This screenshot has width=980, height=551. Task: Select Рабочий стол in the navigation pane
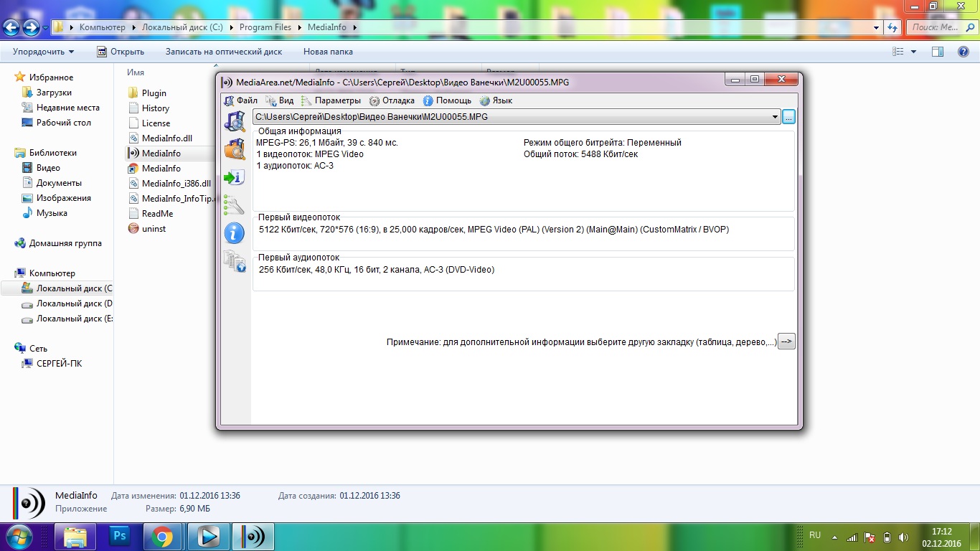pyautogui.click(x=56, y=122)
